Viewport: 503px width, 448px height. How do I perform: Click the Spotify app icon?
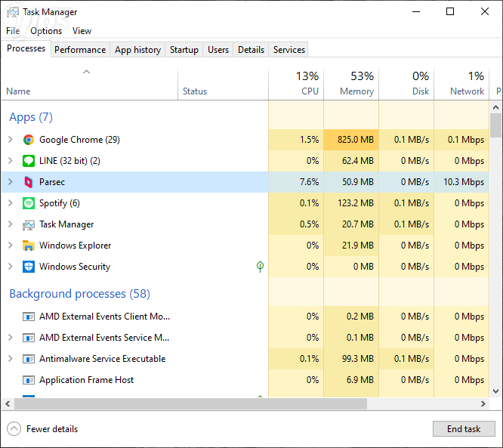click(x=29, y=203)
